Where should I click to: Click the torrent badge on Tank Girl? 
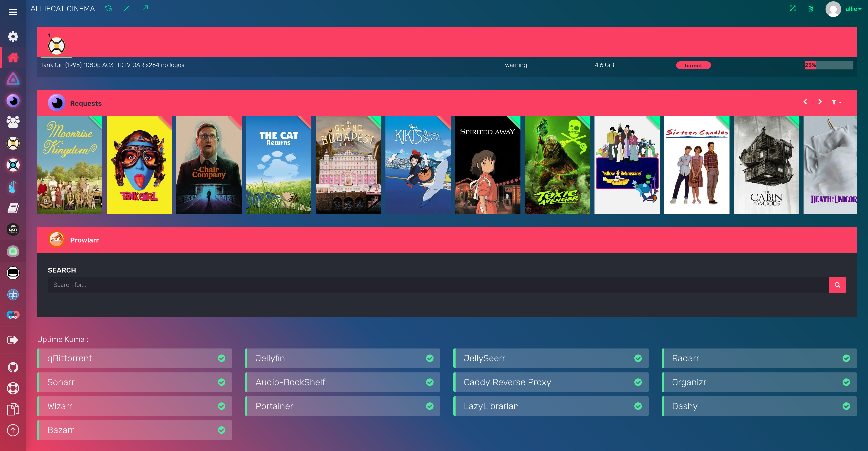click(693, 65)
